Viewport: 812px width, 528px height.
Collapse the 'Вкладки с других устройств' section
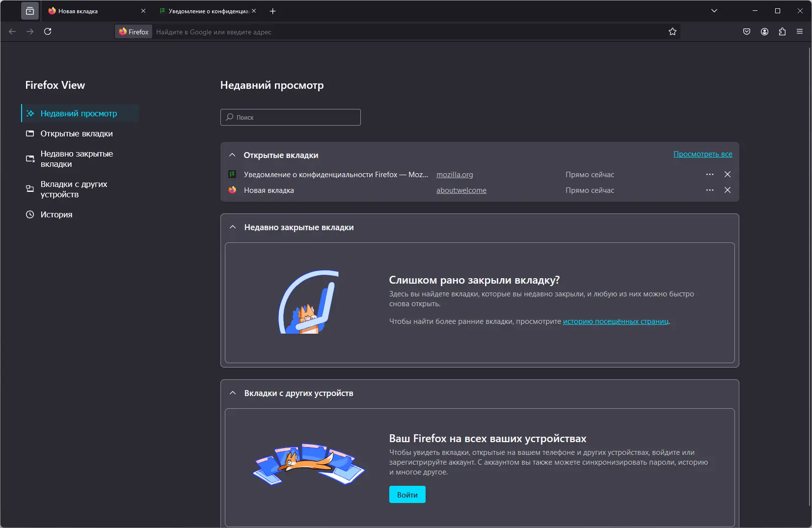click(x=233, y=393)
